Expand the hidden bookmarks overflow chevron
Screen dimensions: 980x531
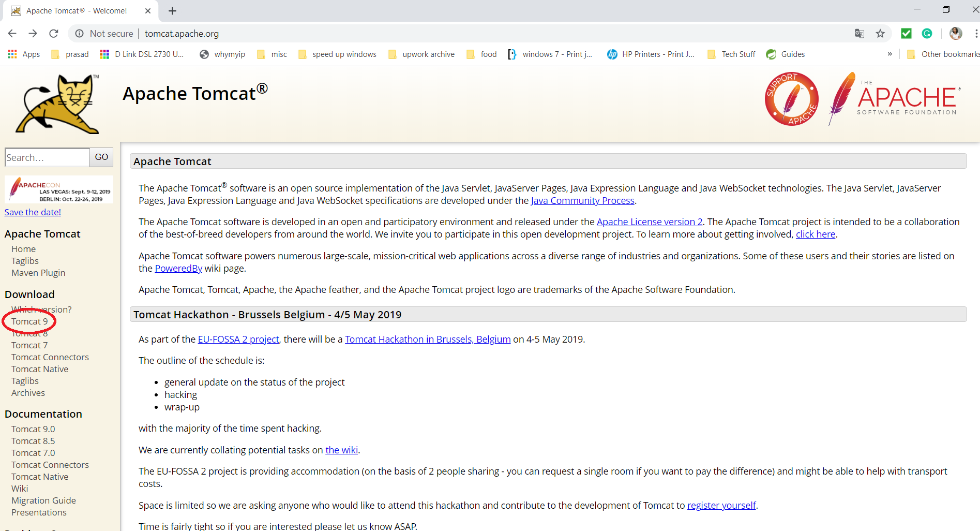[x=889, y=54]
